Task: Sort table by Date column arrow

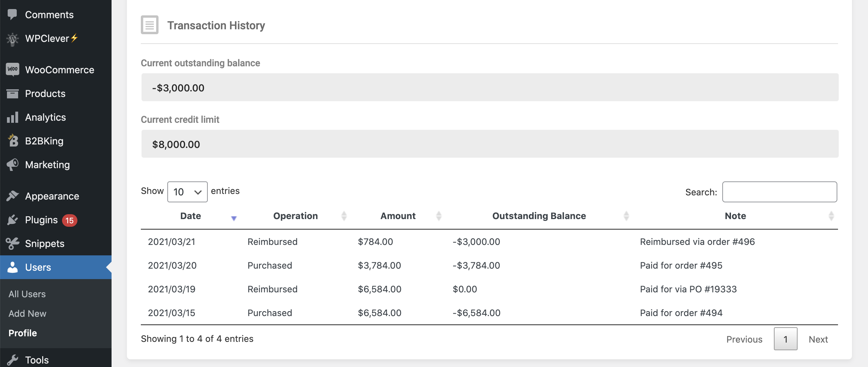Action: pos(234,218)
